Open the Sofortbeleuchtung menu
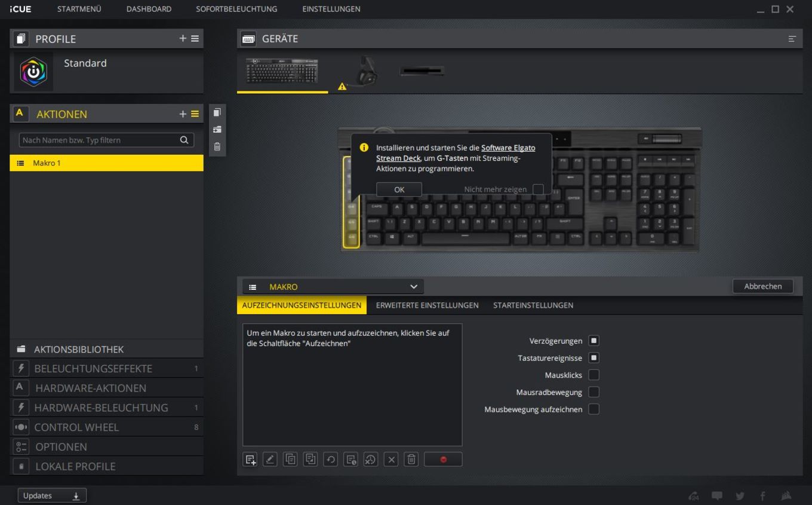This screenshot has width=812, height=505. pos(236,9)
